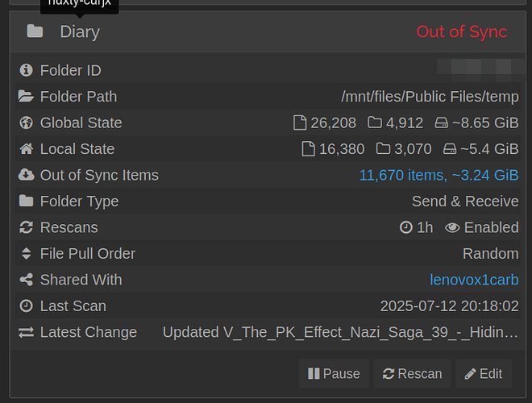Click the Folder ID info icon

pos(26,70)
